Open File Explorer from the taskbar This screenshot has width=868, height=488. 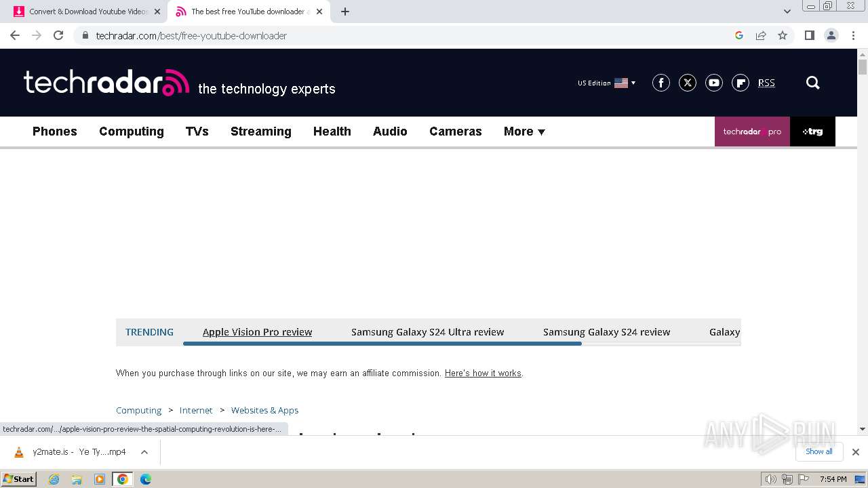pos(77,479)
